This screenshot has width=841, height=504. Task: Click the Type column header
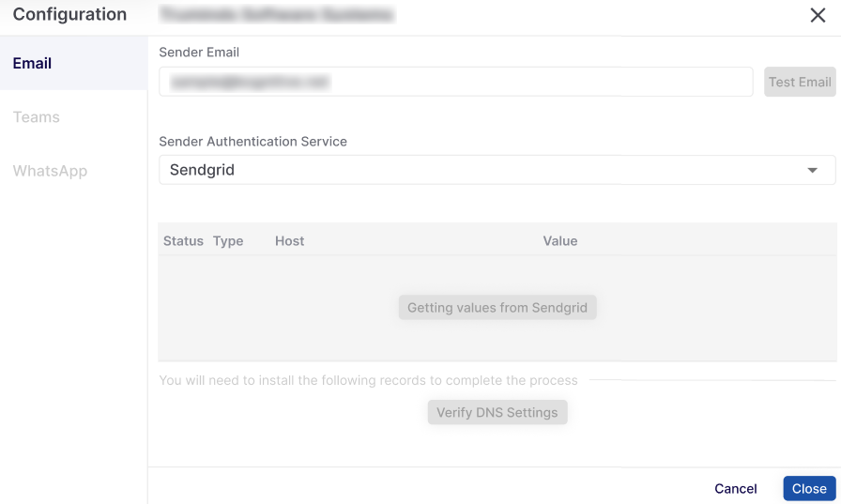pos(228,241)
